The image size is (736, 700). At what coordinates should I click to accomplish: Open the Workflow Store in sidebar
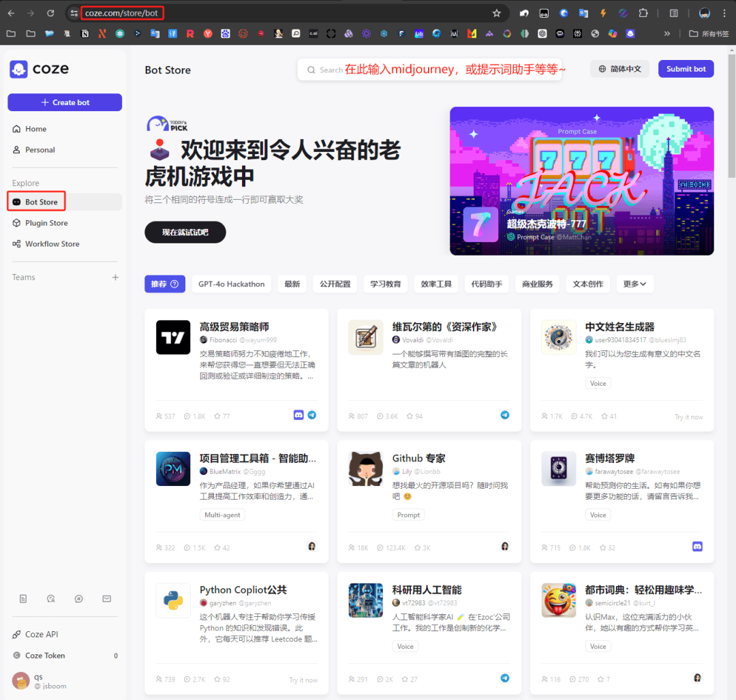52,244
